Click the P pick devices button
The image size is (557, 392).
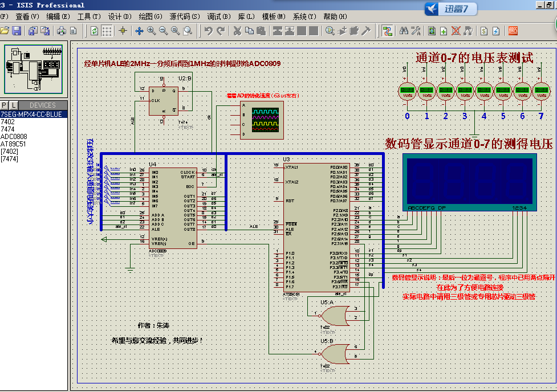[4, 105]
